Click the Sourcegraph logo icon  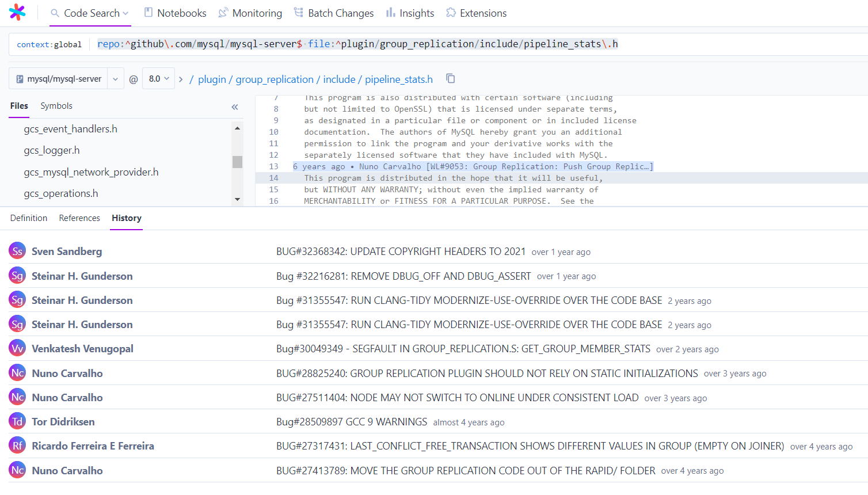pos(17,12)
